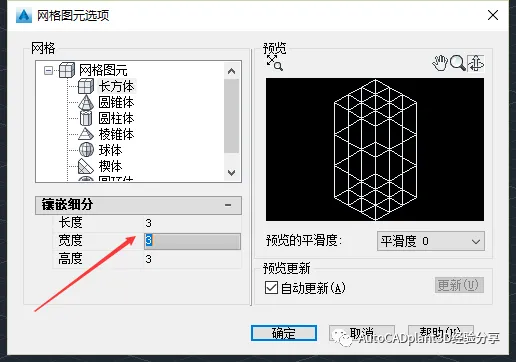Image resolution: width=516 pixels, height=362 pixels.
Task: Click the 长方体 box icon
Action: click(x=86, y=86)
